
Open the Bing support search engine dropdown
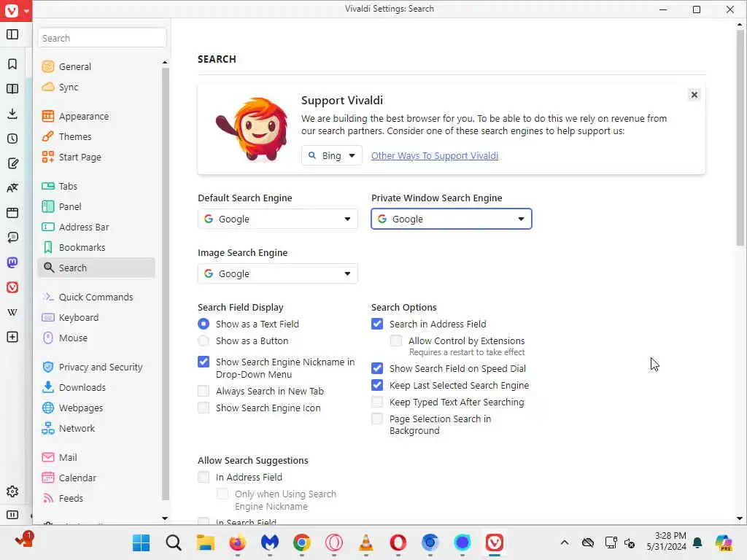(332, 156)
